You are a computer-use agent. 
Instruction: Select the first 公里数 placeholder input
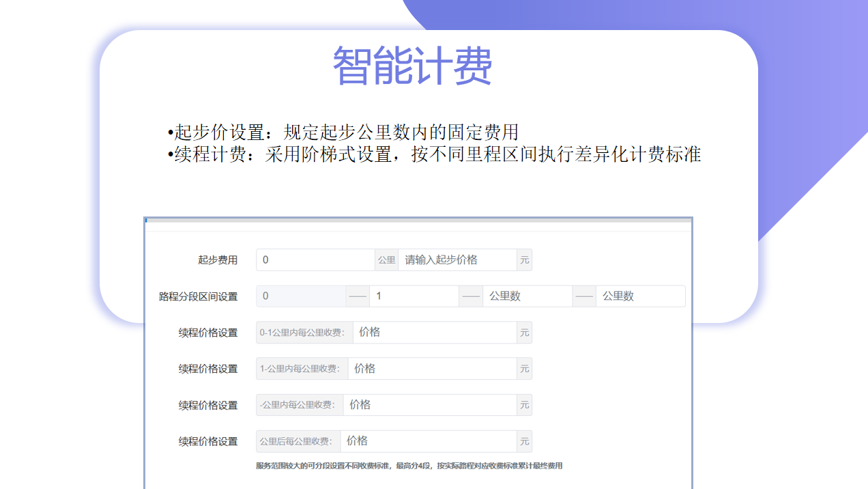527,296
